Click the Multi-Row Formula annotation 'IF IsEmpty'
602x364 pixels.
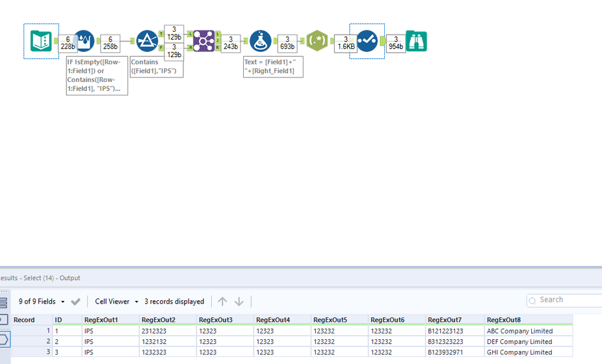coord(97,75)
